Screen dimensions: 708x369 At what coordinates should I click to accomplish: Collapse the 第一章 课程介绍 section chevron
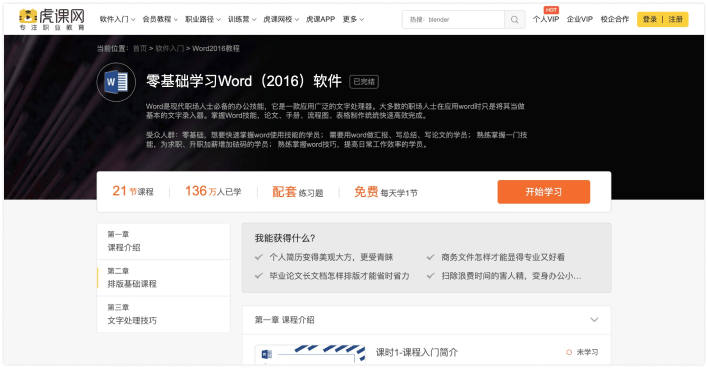[x=594, y=320]
